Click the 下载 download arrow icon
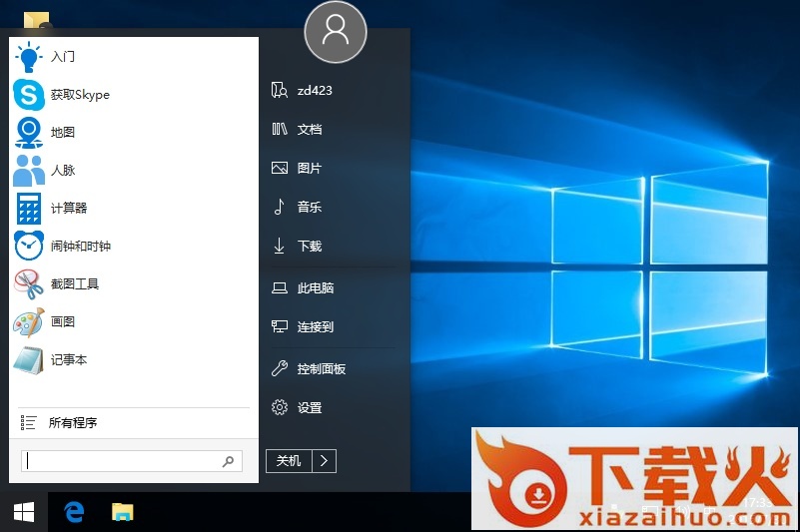This screenshot has width=800, height=532. click(x=279, y=246)
